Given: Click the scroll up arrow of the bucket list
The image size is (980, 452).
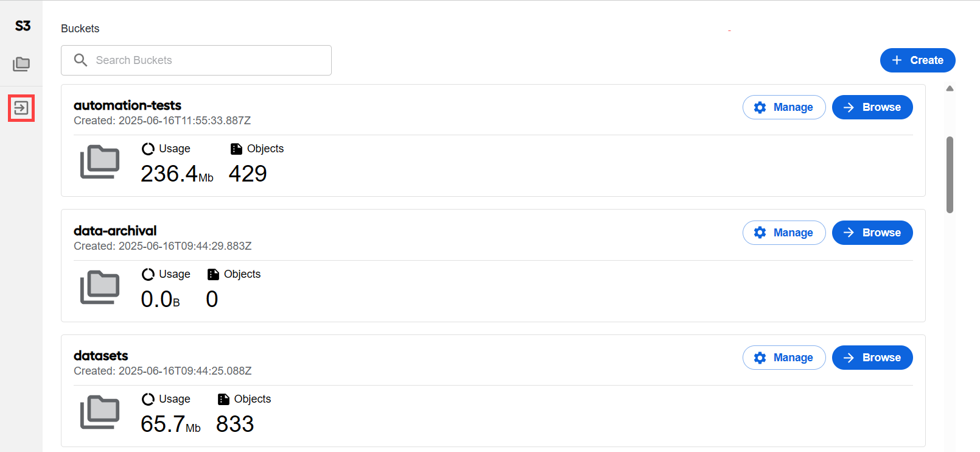Looking at the screenshot, I should pyautogui.click(x=950, y=88).
